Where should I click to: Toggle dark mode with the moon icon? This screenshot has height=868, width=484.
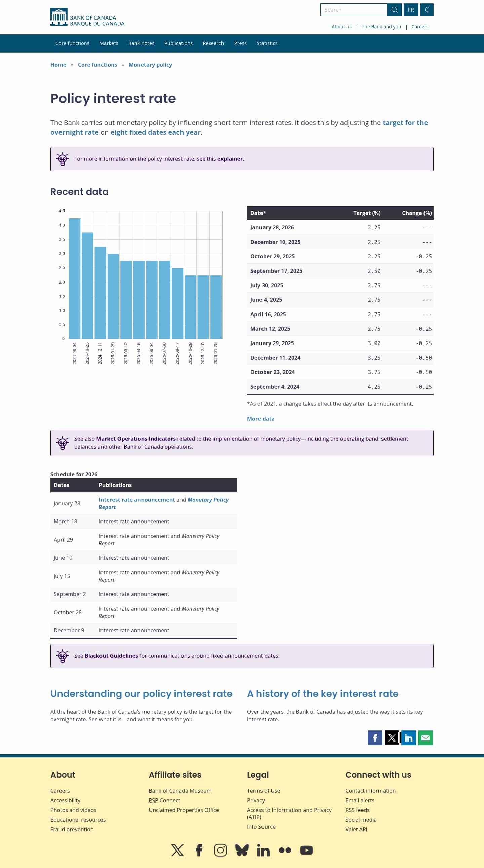(427, 10)
